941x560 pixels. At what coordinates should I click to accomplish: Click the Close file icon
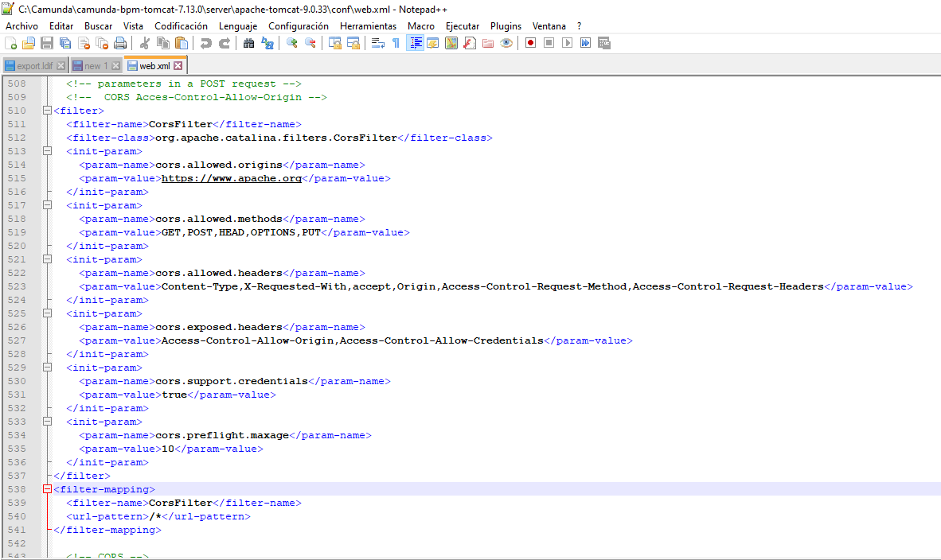(84, 43)
